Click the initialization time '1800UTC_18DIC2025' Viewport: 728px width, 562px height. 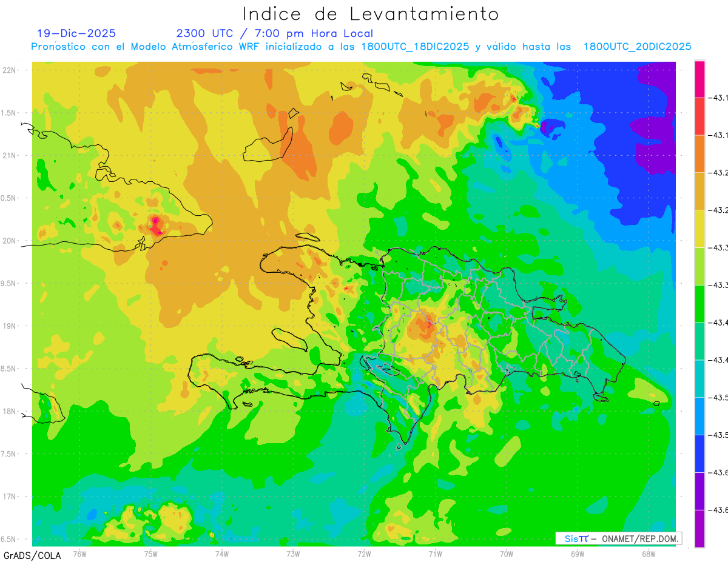[415, 47]
